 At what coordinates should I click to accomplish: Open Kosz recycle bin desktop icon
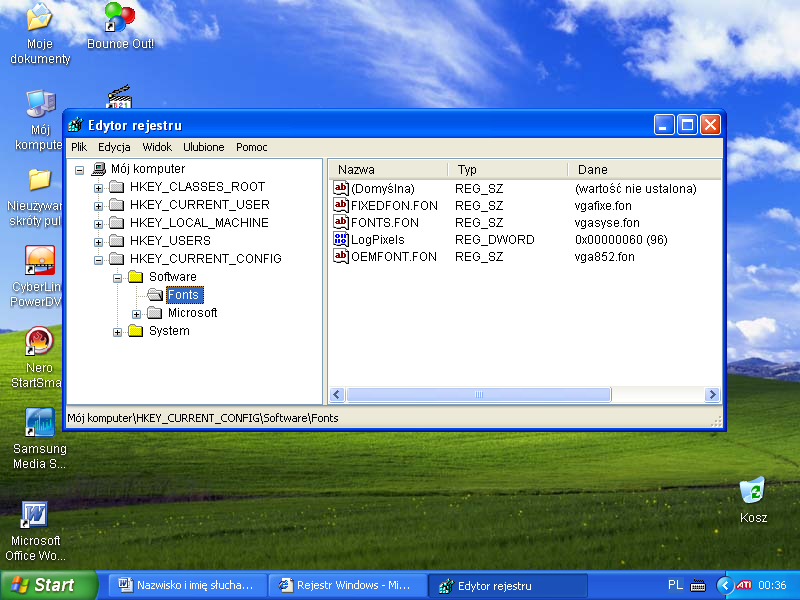752,491
